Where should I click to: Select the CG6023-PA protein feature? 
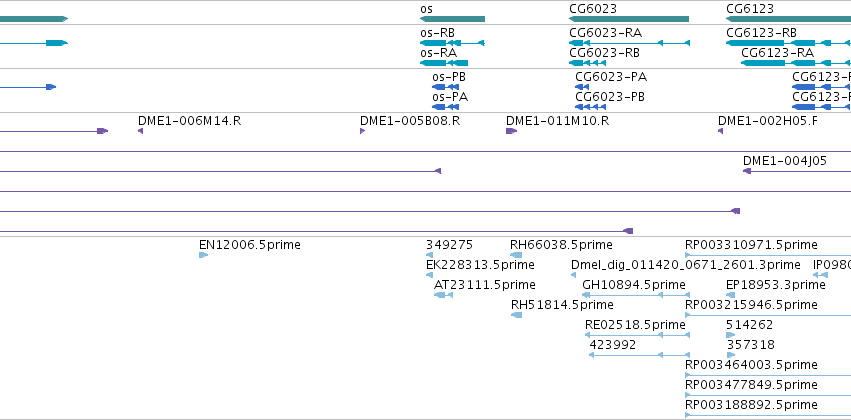[582, 87]
